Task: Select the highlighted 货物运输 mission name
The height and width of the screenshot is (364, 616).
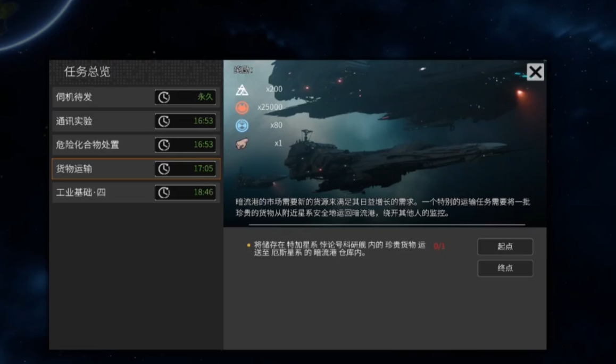Action: 74,168
